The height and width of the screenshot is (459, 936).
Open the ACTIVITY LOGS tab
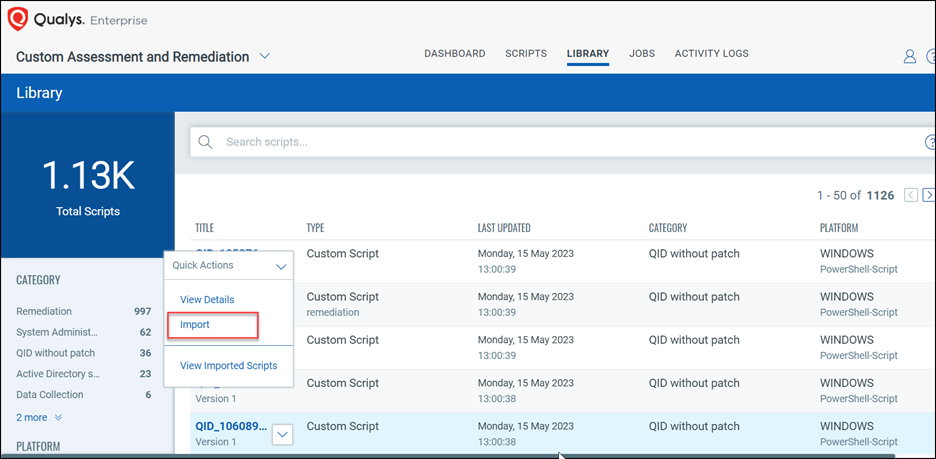point(712,54)
